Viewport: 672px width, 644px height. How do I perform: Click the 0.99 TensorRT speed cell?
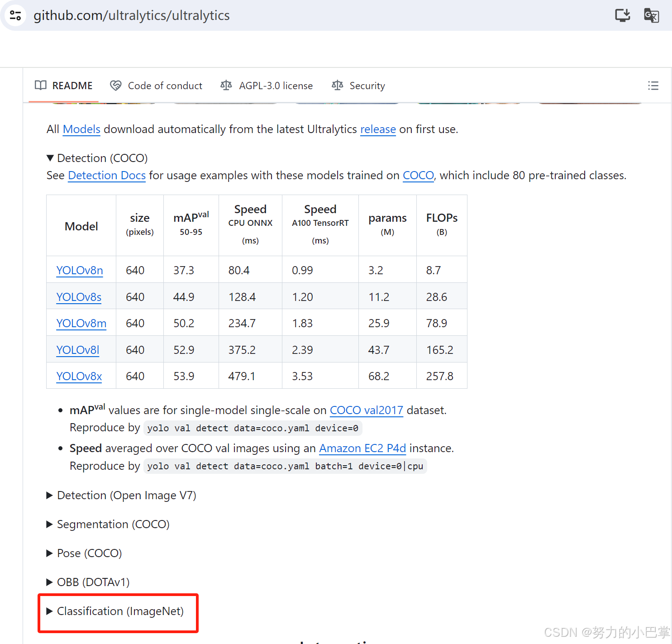320,270
